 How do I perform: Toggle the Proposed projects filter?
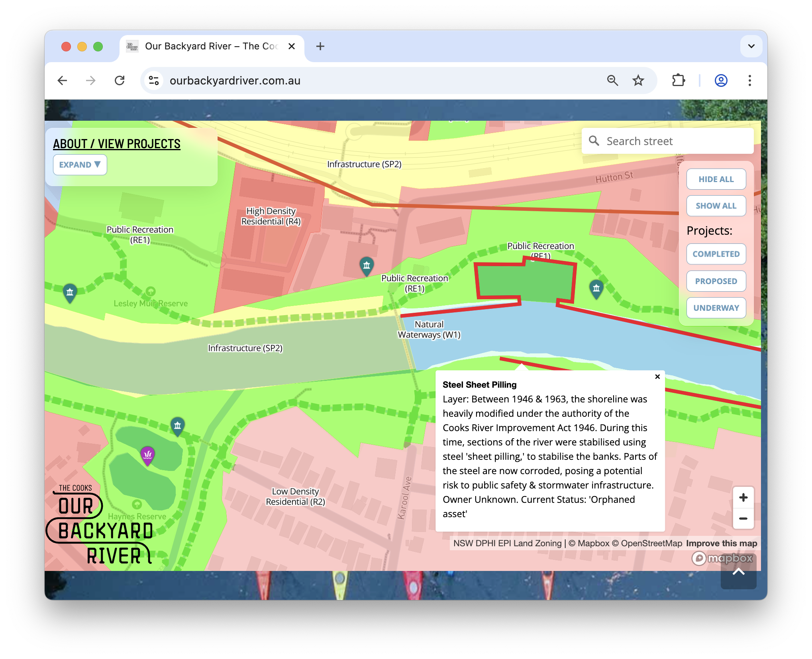(716, 281)
